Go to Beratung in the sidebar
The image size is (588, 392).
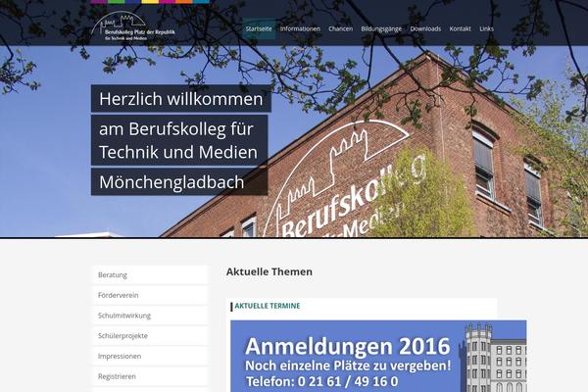click(x=150, y=275)
